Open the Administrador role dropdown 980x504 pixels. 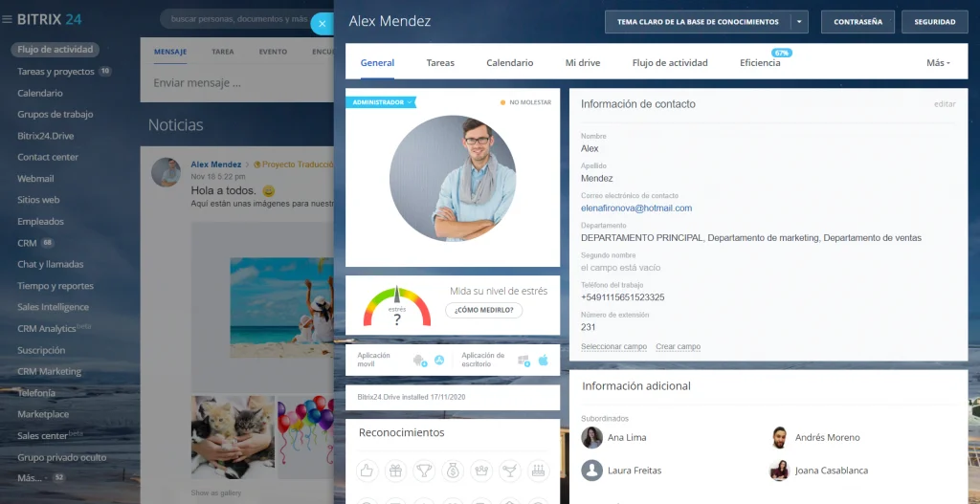click(x=381, y=101)
